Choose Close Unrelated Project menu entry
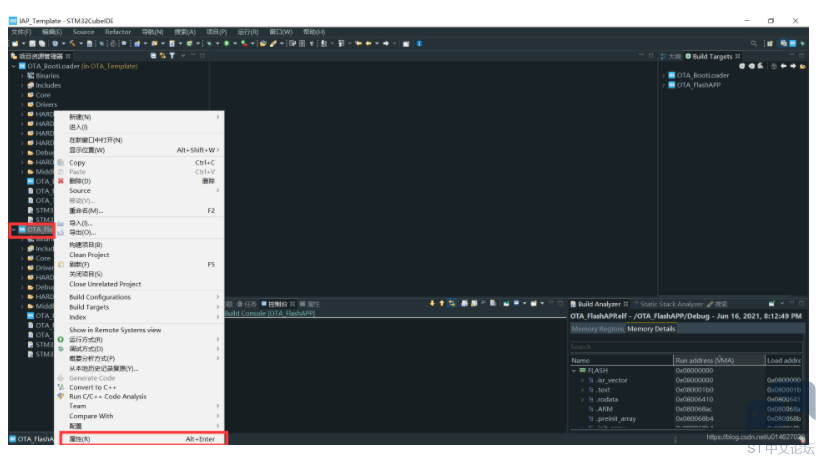 [105, 284]
